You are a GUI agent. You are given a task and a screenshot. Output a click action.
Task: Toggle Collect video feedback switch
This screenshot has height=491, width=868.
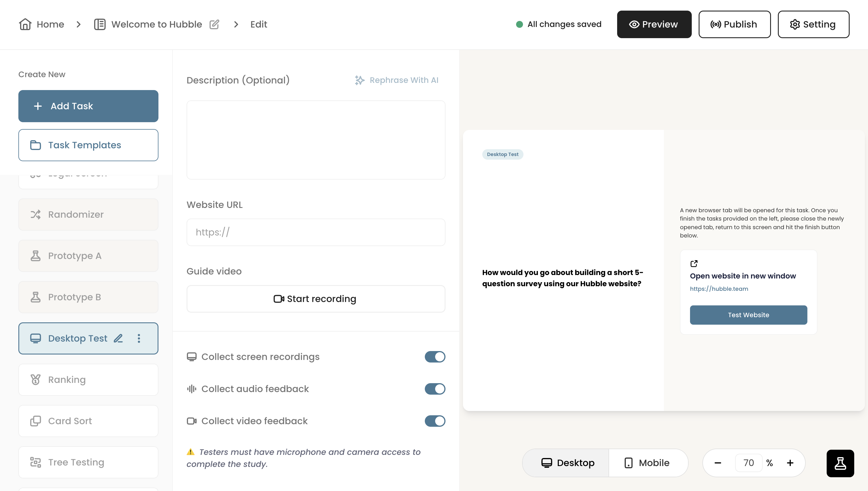pyautogui.click(x=435, y=421)
